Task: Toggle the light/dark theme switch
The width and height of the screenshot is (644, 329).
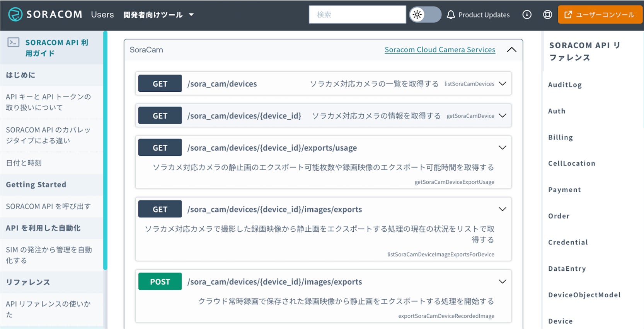Action: click(425, 15)
